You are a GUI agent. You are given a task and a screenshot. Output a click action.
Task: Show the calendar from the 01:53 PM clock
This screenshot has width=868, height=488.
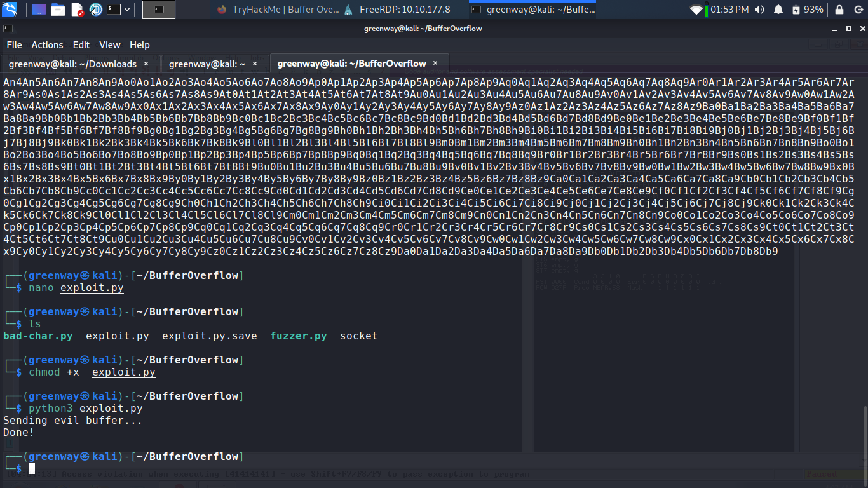(x=729, y=10)
